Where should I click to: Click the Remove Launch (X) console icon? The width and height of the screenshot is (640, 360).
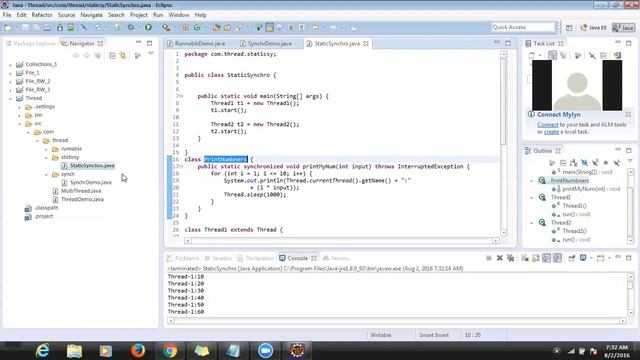[500, 258]
